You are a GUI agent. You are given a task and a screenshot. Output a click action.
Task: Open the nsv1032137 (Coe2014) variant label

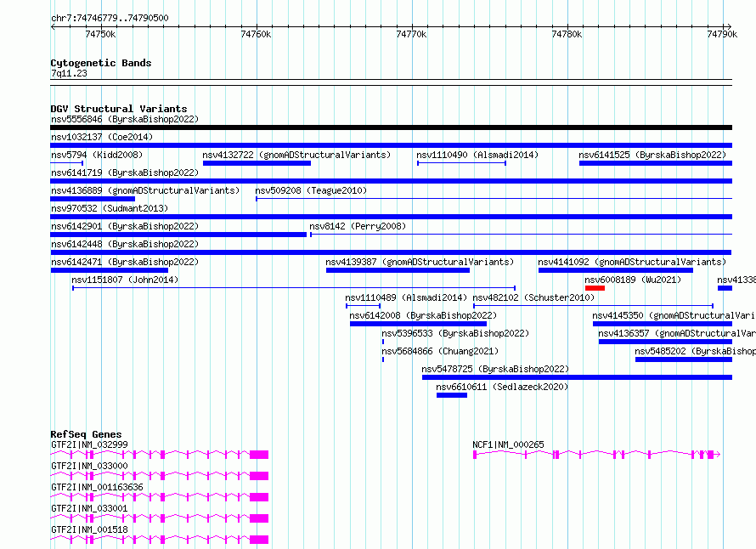102,137
